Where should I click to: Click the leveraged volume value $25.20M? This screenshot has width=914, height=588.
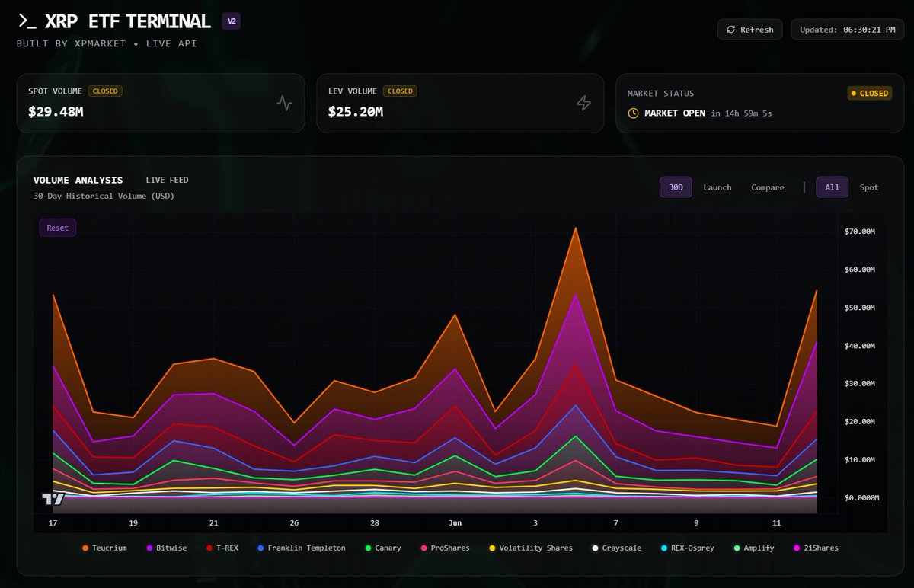(x=356, y=112)
